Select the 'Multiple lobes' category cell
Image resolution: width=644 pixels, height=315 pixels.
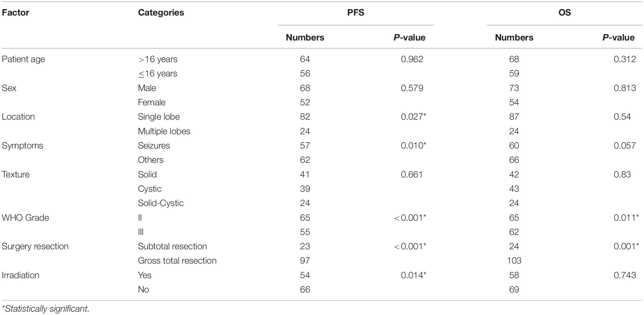[x=164, y=131]
